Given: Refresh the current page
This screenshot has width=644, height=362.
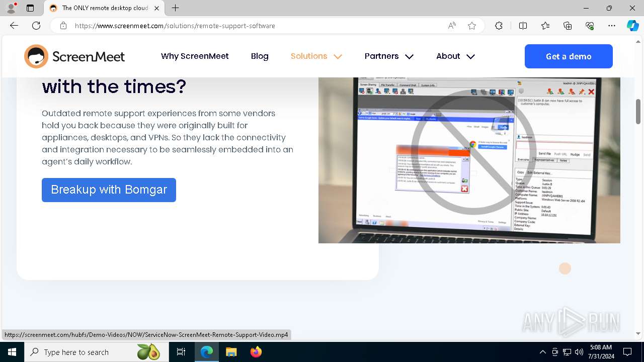Looking at the screenshot, I should 36,26.
